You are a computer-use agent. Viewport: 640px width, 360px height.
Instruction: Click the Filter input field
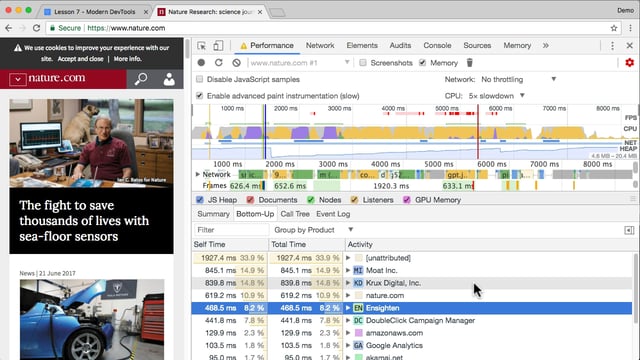tap(231, 230)
